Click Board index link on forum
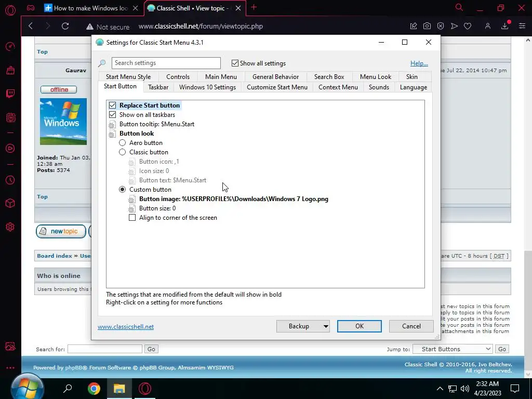Image resolution: width=532 pixels, height=399 pixels. pos(55,256)
